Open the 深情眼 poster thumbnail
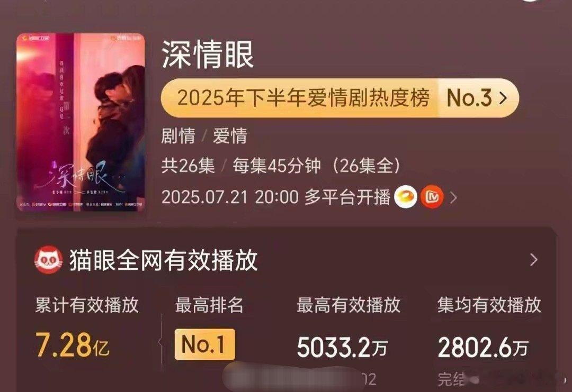 (81, 122)
